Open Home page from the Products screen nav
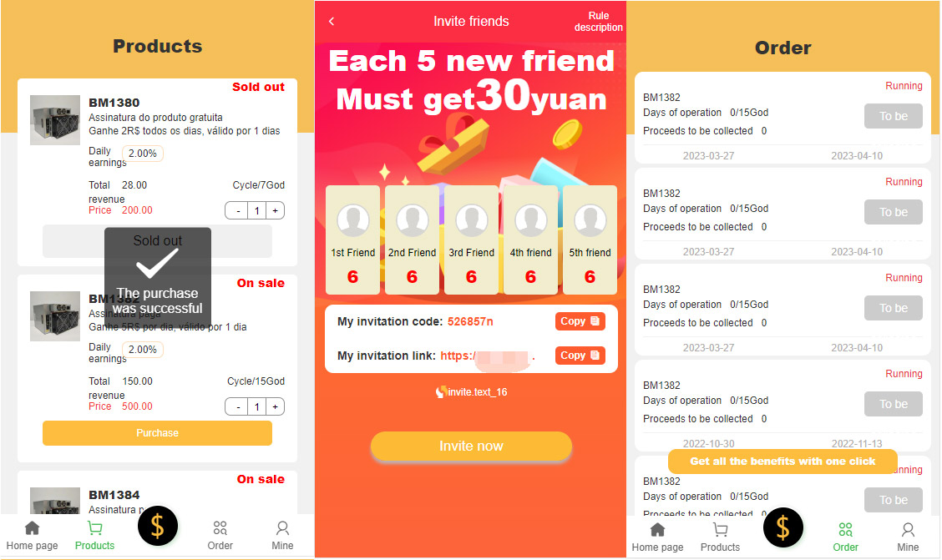 pyautogui.click(x=33, y=536)
